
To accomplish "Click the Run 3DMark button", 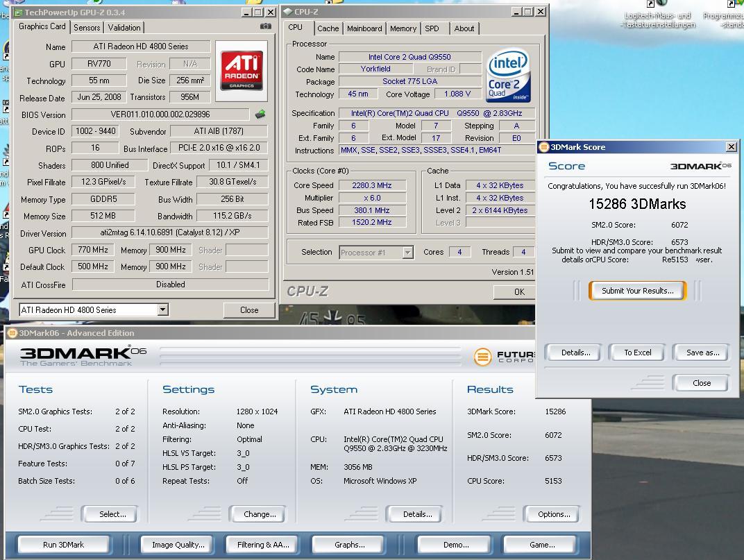I will click(x=63, y=545).
